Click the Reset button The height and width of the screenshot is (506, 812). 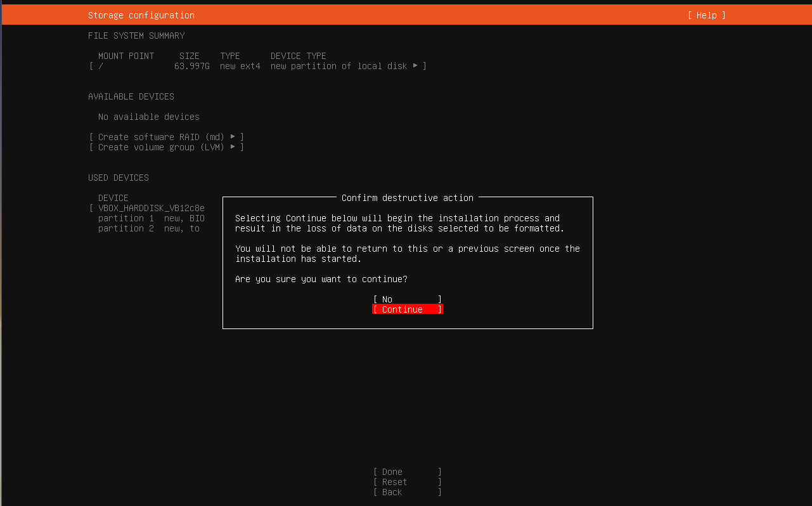(407, 482)
